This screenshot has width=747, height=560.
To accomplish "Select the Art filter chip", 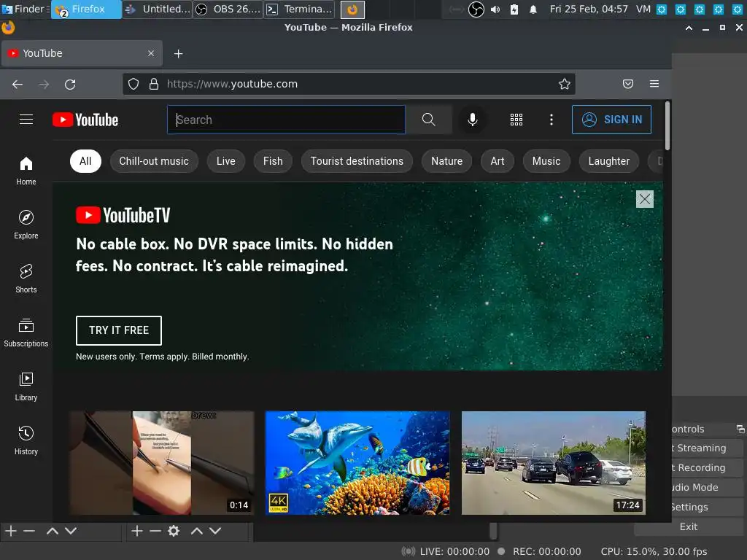I will [498, 161].
